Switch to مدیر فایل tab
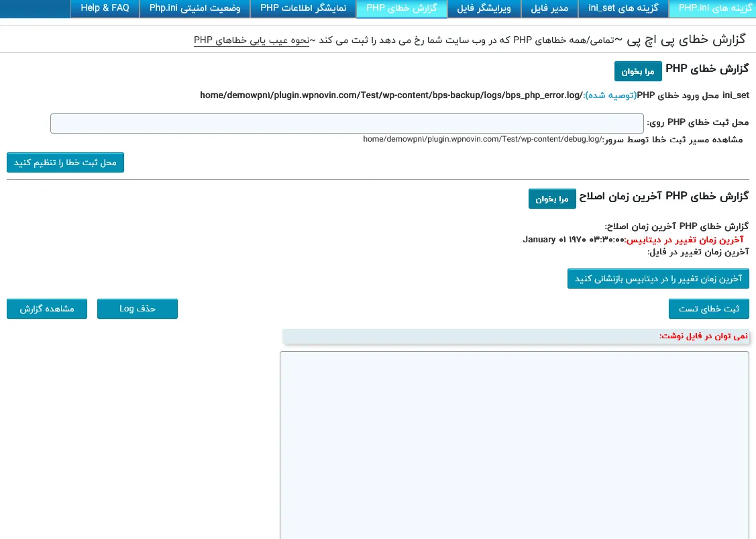 (x=549, y=8)
